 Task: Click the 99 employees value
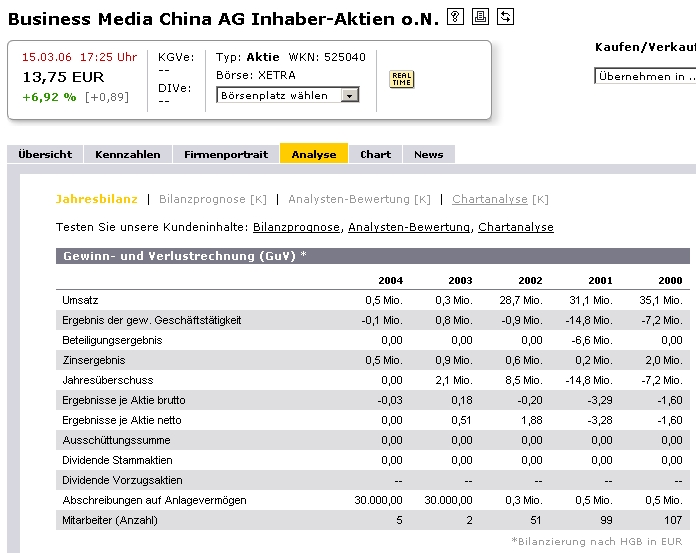[x=606, y=520]
